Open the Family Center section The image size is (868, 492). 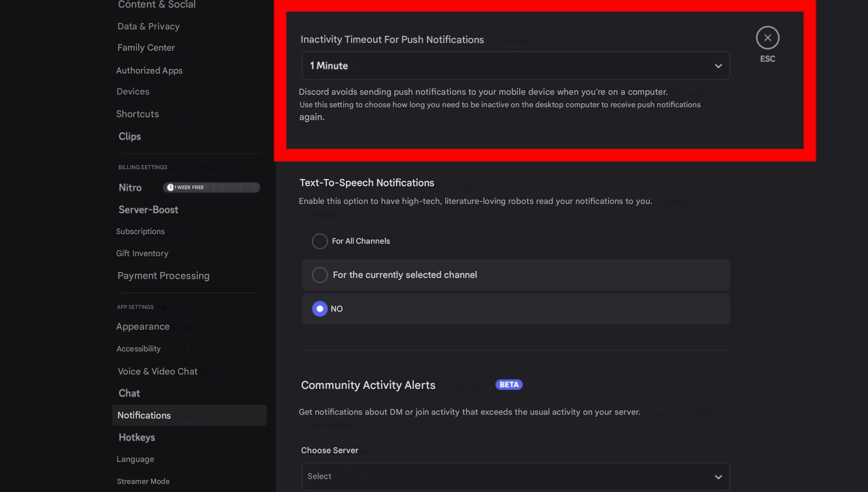point(146,48)
